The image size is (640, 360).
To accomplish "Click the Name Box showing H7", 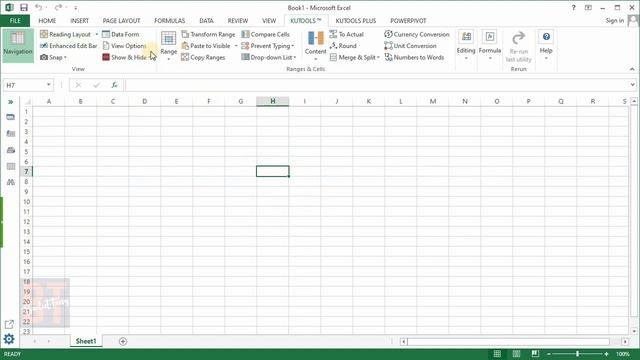I will pos(24,85).
